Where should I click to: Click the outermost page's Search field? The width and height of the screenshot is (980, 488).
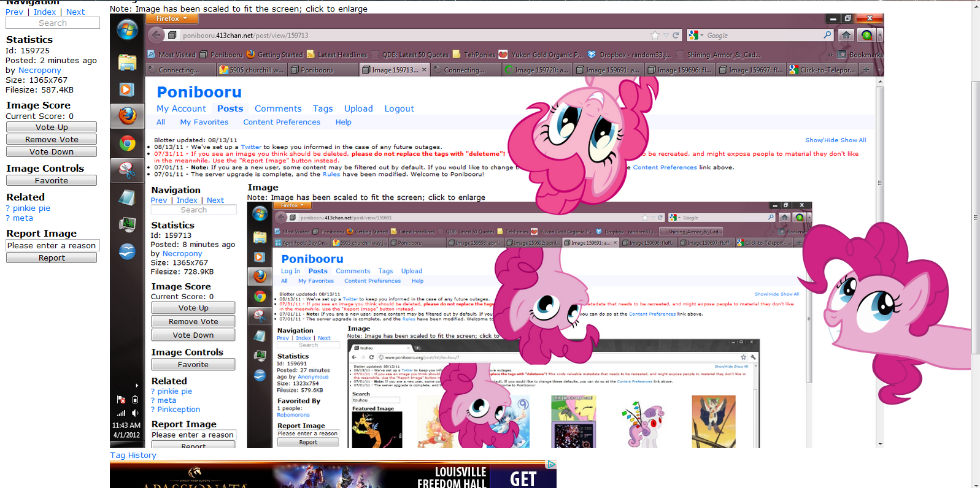[x=53, y=23]
